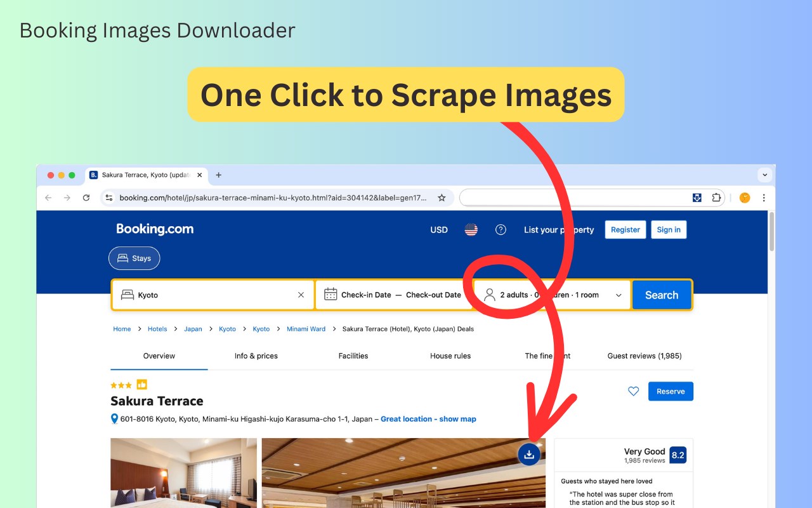Save property with heart icon
Screen dimensions: 812x508
[x=633, y=391]
